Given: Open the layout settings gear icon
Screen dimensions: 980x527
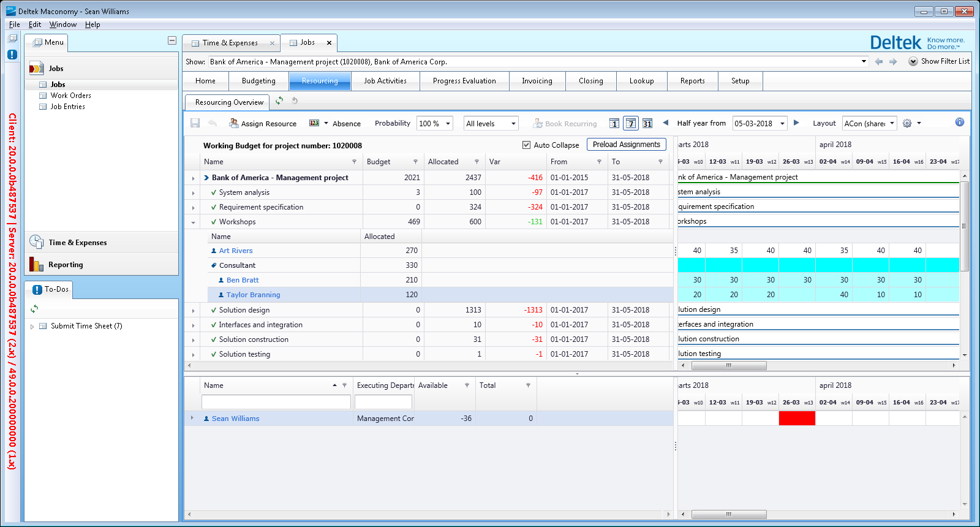Looking at the screenshot, I should coord(907,123).
